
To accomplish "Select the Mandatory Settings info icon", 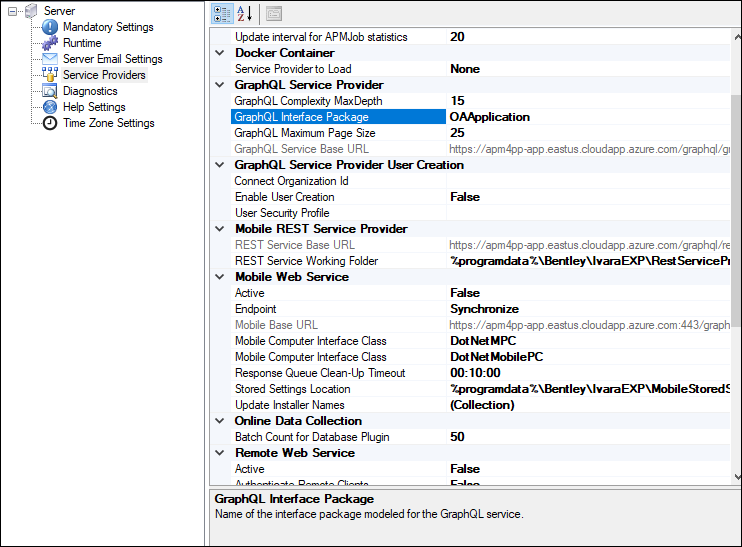I will click(50, 27).
